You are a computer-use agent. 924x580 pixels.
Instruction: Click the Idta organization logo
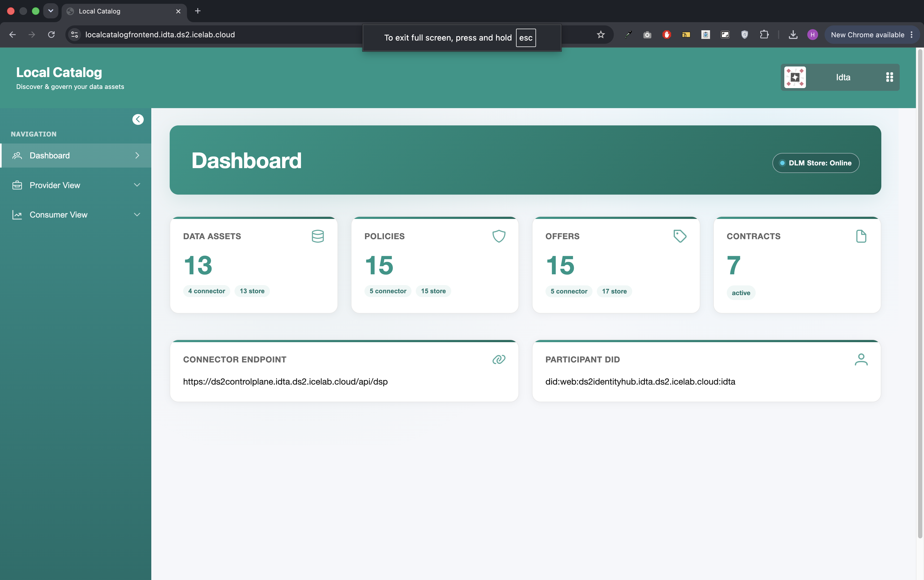[795, 77]
